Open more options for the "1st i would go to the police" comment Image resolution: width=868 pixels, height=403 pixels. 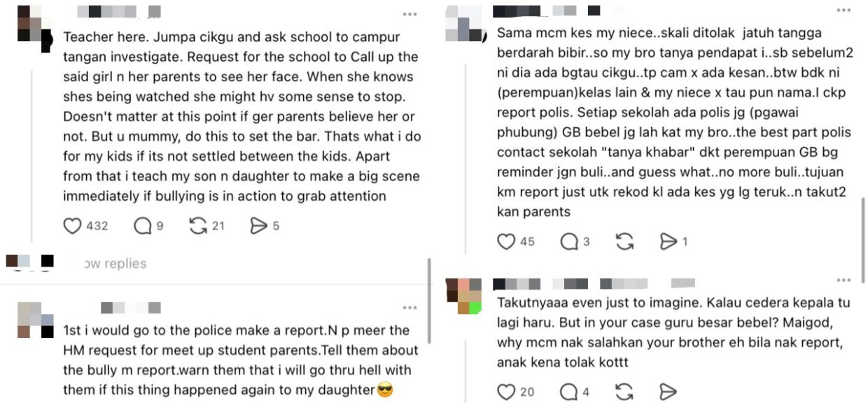coord(409,308)
